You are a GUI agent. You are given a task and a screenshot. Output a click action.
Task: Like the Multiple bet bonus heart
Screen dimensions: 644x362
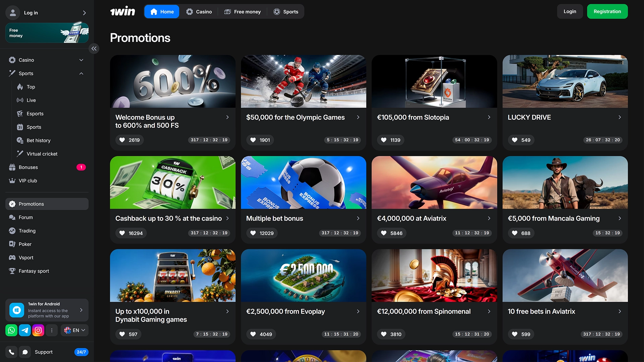253,233
